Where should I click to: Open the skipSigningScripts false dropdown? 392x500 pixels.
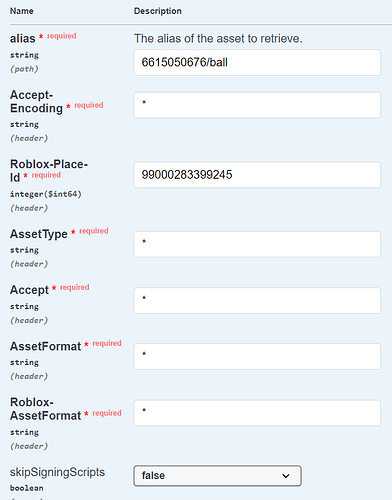217,476
